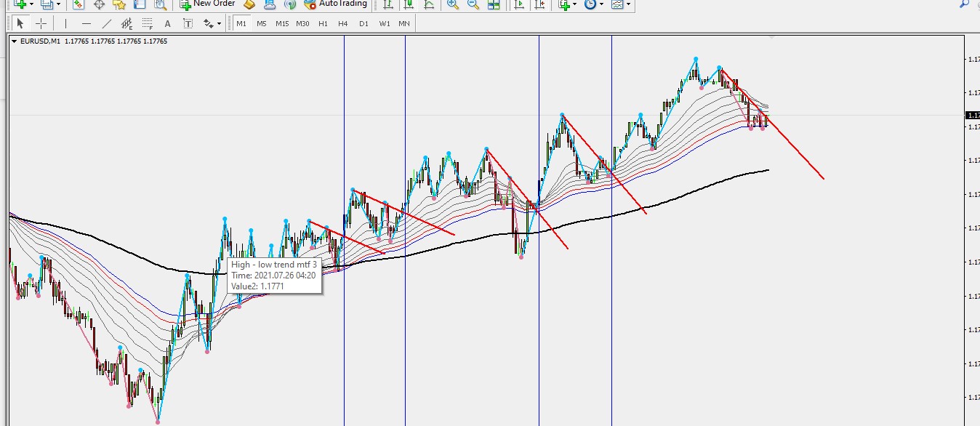Switch chart to bar chart
This screenshot has width=980, height=426.
coord(388,4)
